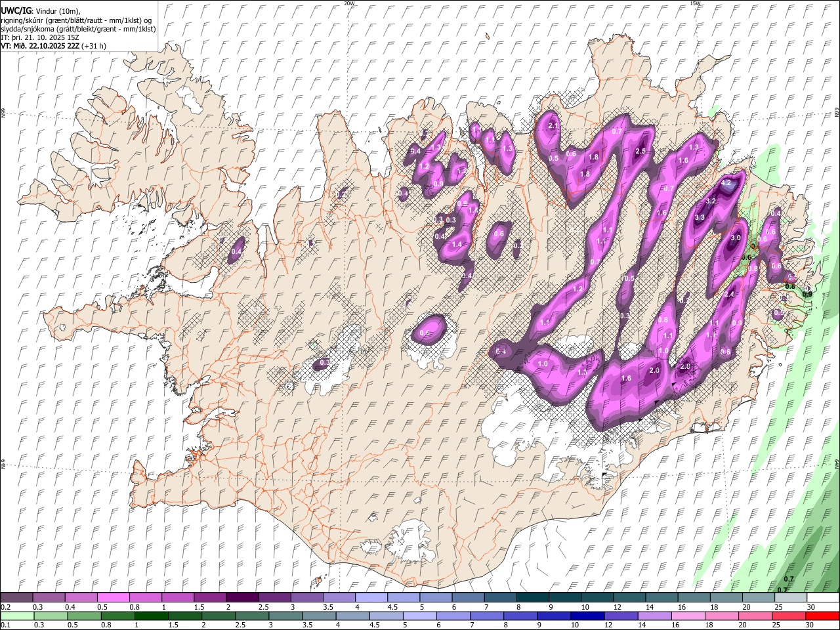Pick the darkest green 1–1.5 swatch in lower scale

click(151, 616)
